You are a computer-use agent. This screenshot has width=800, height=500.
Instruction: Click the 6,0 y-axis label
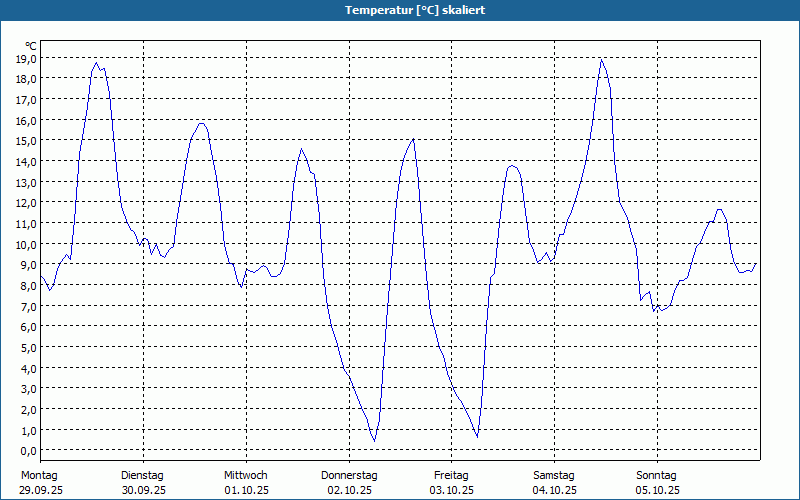click(28, 327)
